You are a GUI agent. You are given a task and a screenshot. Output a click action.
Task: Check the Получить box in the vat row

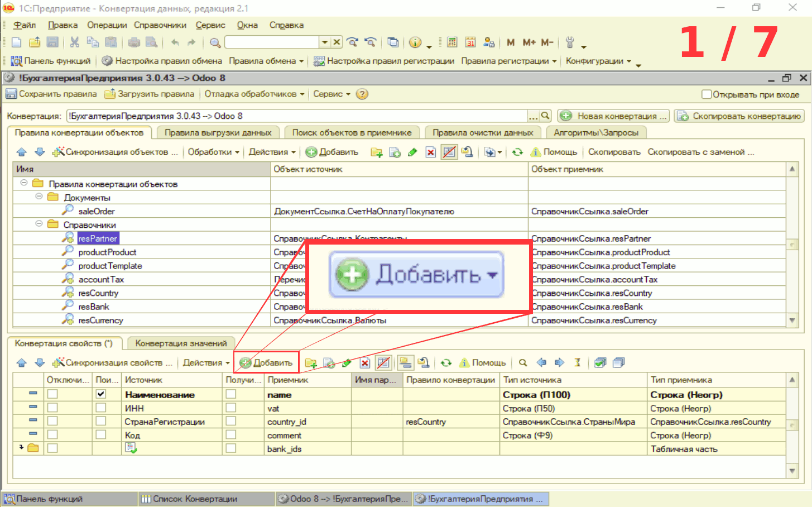point(230,408)
